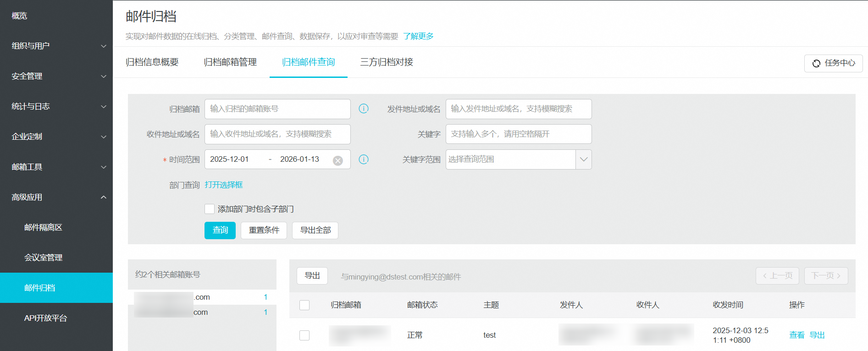The image size is (868, 351).
Task: Focus the 发件地址或域名 input field
Action: point(519,109)
